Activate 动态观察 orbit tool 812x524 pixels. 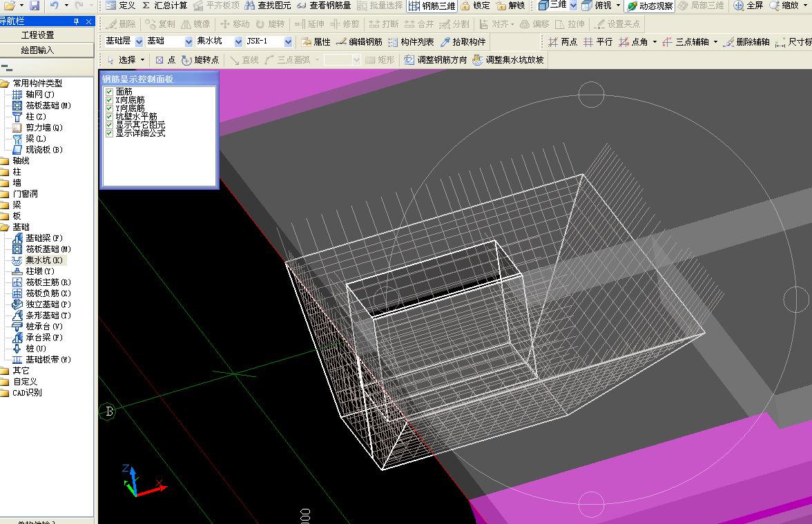650,6
